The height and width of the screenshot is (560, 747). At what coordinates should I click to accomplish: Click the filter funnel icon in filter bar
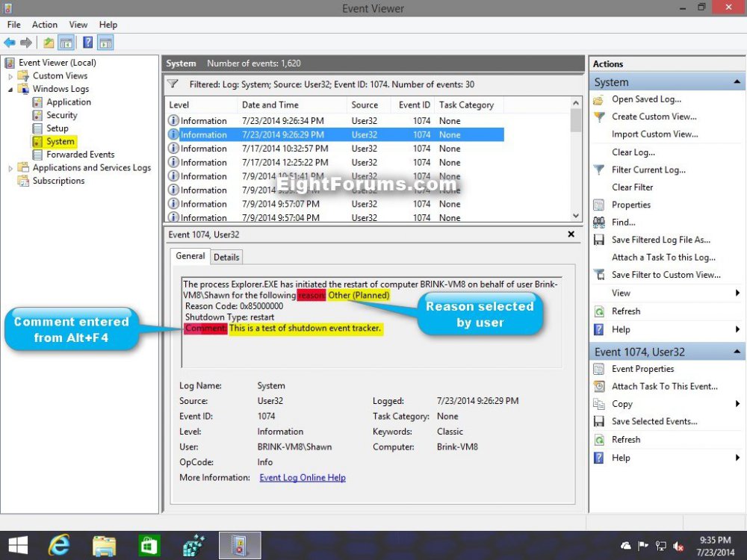point(173,84)
